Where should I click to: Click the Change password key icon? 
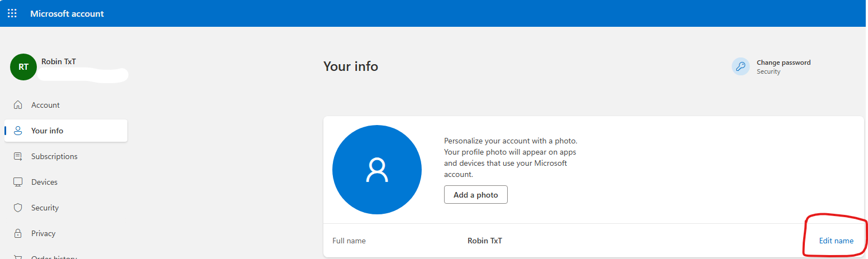[741, 66]
